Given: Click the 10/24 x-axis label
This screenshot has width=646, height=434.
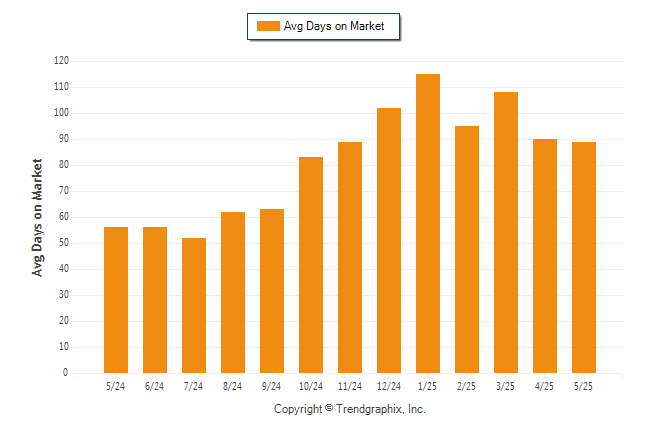Looking at the screenshot, I should coord(311,386).
